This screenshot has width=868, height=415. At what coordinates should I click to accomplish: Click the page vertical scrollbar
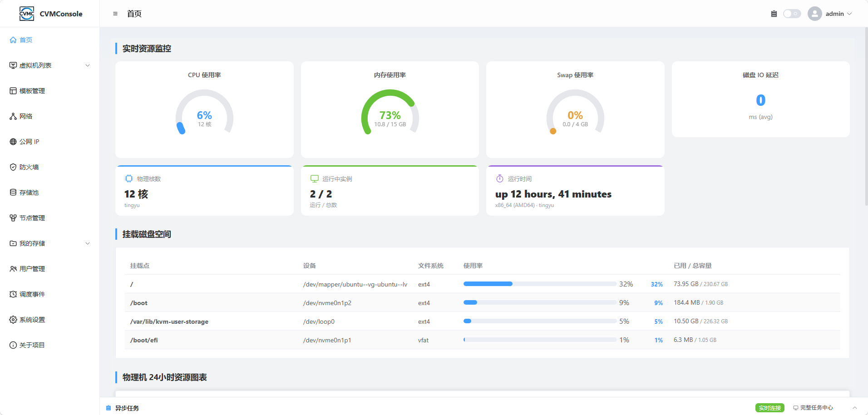(866, 116)
